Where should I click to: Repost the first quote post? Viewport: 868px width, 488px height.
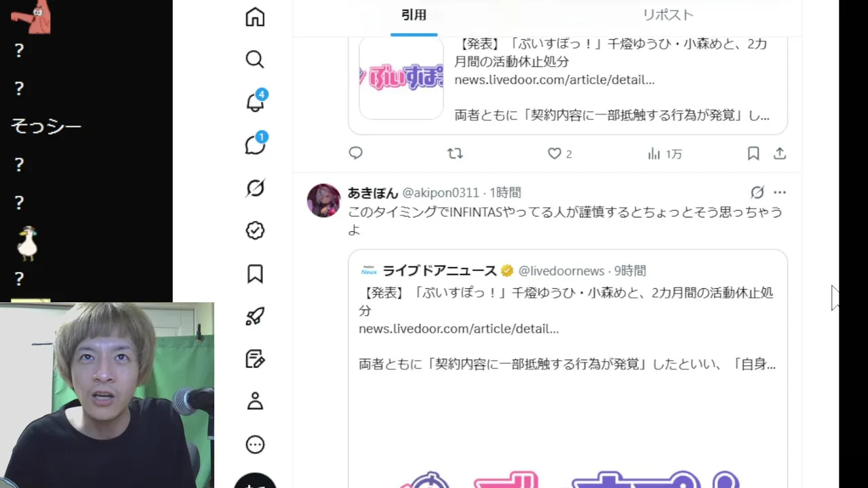(x=455, y=154)
